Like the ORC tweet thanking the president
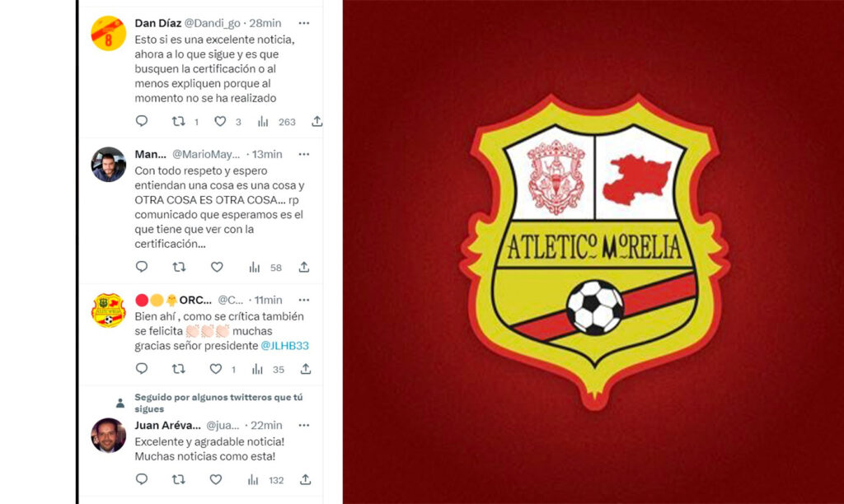Image resolution: width=844 pixels, height=504 pixels. [x=216, y=369]
